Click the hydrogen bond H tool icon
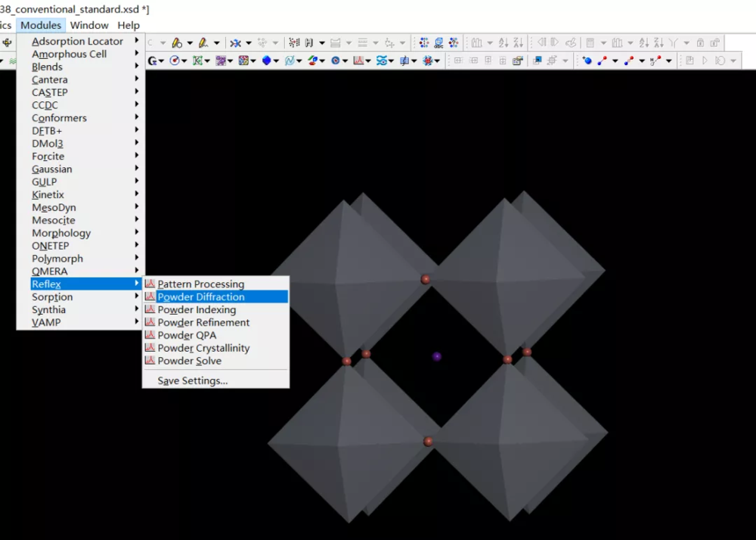 [x=655, y=61]
